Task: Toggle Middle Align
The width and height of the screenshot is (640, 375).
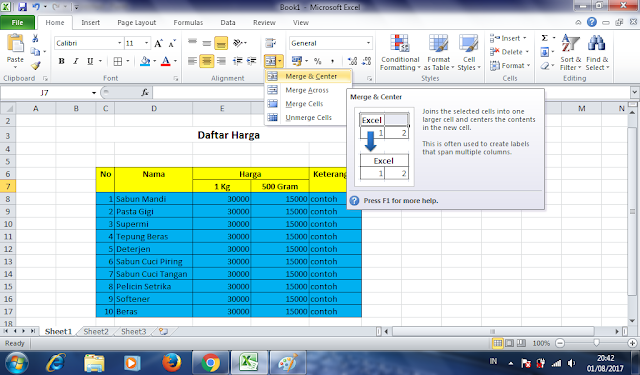Action: pos(207,43)
